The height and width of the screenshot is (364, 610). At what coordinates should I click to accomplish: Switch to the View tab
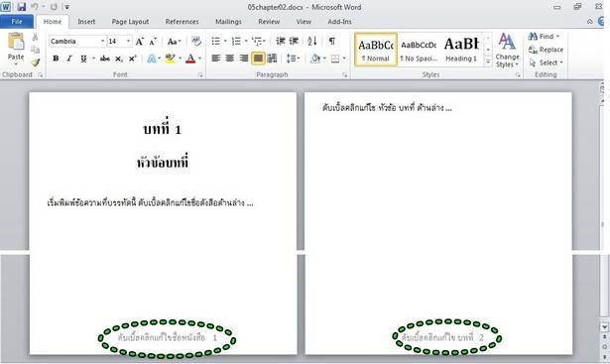click(304, 22)
